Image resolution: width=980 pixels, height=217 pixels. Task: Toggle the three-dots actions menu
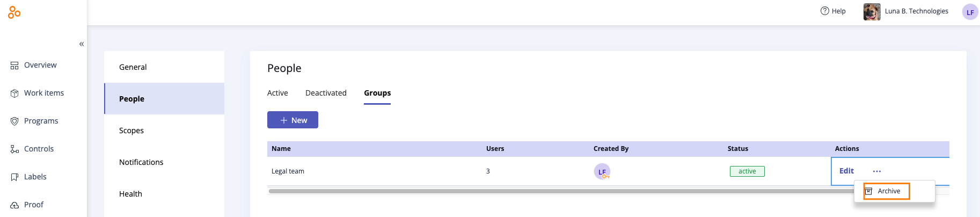point(877,171)
